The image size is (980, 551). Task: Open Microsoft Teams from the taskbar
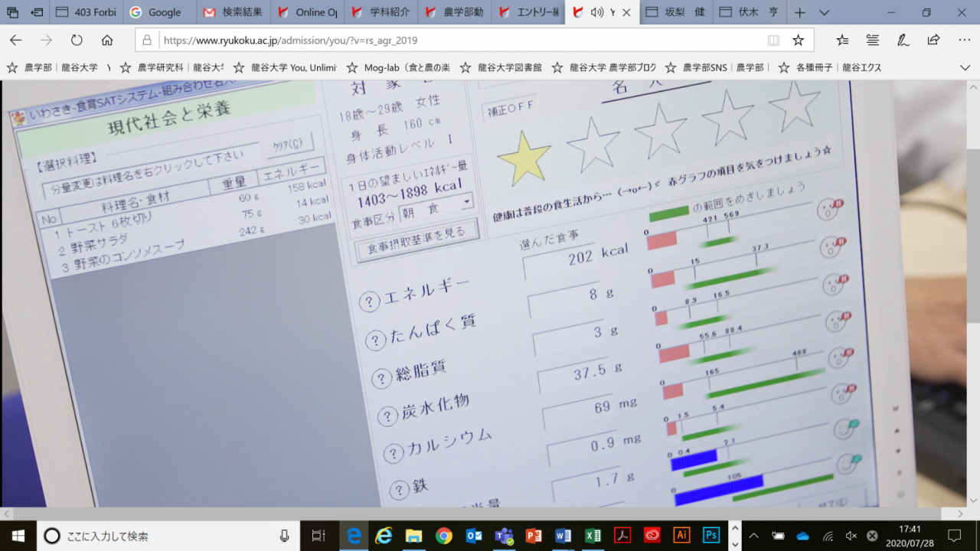coord(503,536)
